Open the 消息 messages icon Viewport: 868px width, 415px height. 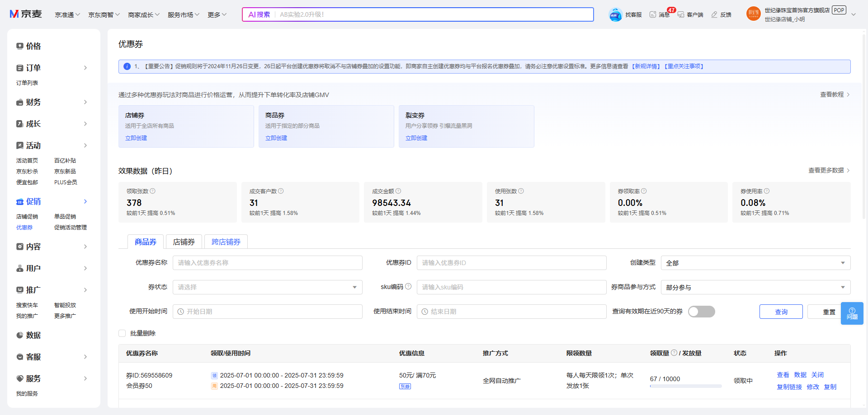pos(653,14)
